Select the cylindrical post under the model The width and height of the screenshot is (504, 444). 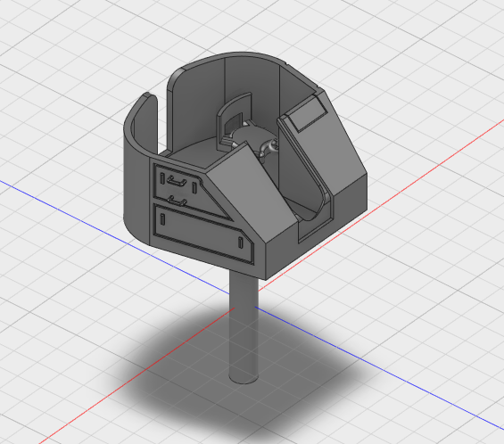click(244, 328)
